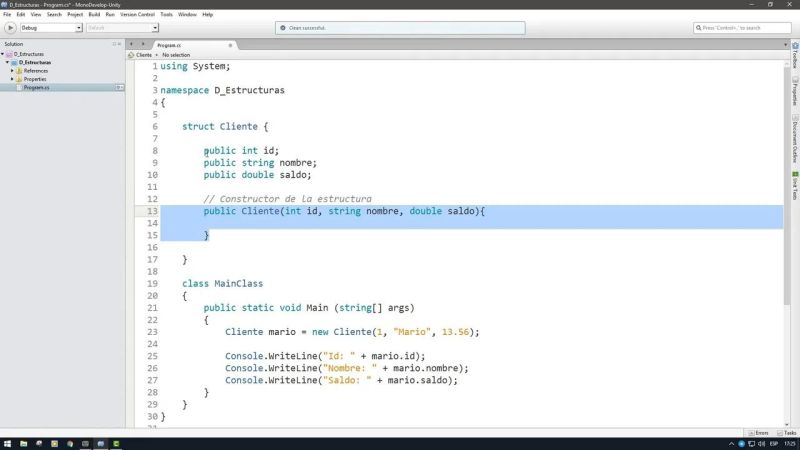Click the ESP keyboard language indicator

pos(774,444)
